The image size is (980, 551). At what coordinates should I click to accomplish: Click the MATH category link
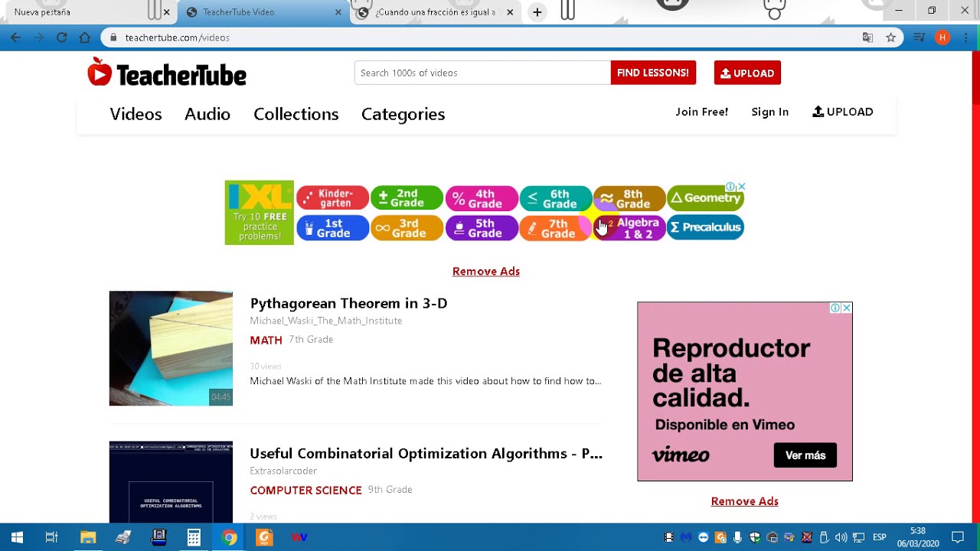click(266, 340)
